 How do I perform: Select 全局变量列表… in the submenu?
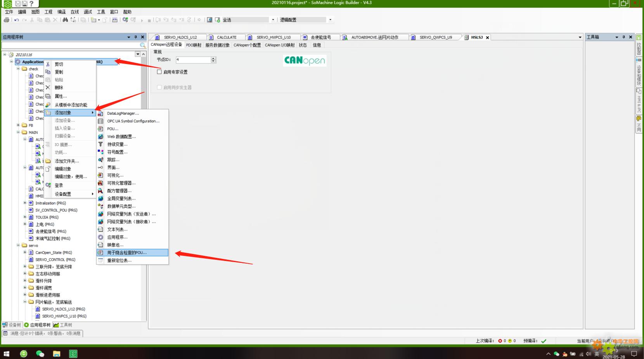pos(121,198)
